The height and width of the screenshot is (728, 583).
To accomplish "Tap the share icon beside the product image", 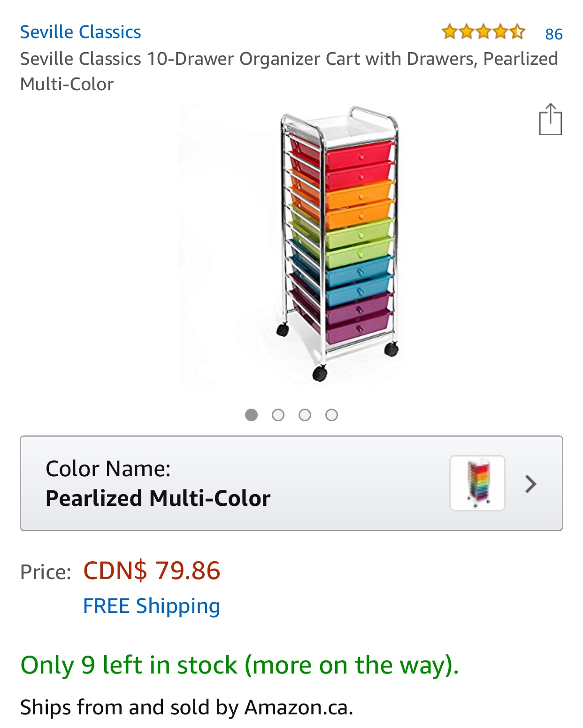I will click(x=550, y=120).
